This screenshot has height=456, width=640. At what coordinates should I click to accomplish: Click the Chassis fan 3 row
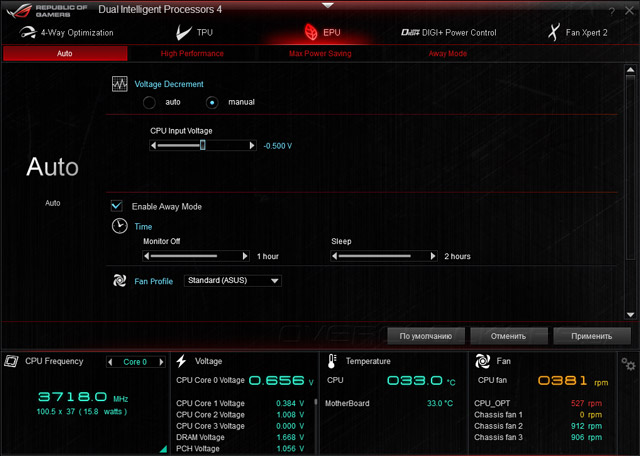point(538,437)
